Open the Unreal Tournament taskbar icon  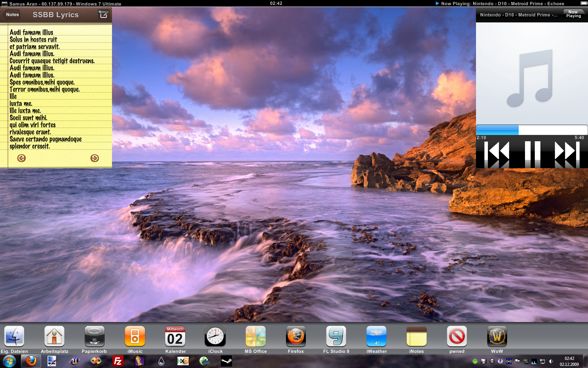tap(74, 361)
